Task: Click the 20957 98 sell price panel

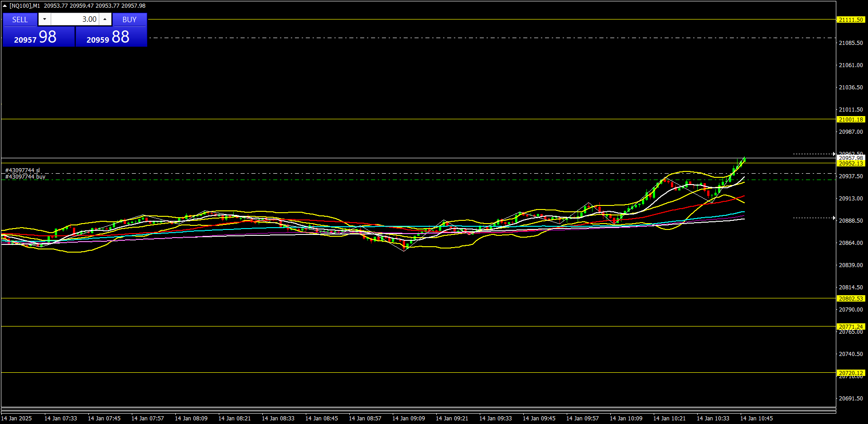Action: click(39, 37)
